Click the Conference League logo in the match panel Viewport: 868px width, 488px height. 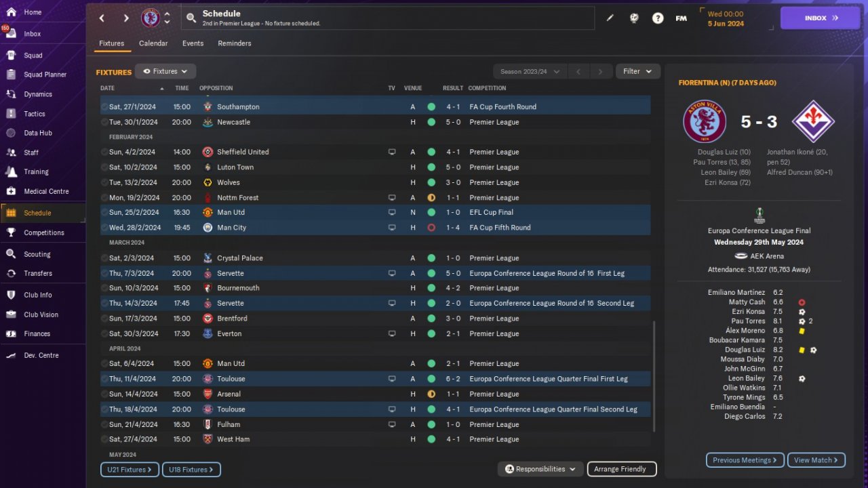[759, 216]
